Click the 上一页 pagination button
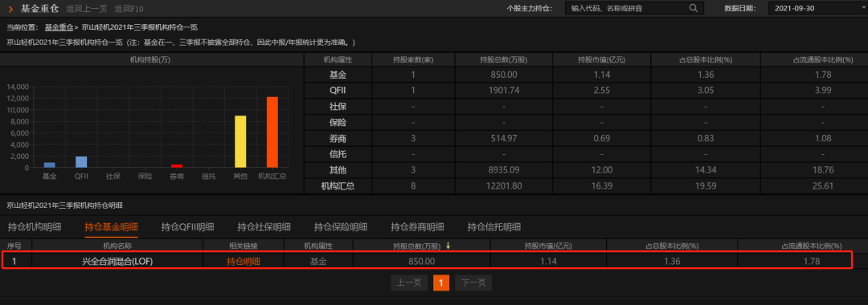868x305 pixels. (x=408, y=283)
